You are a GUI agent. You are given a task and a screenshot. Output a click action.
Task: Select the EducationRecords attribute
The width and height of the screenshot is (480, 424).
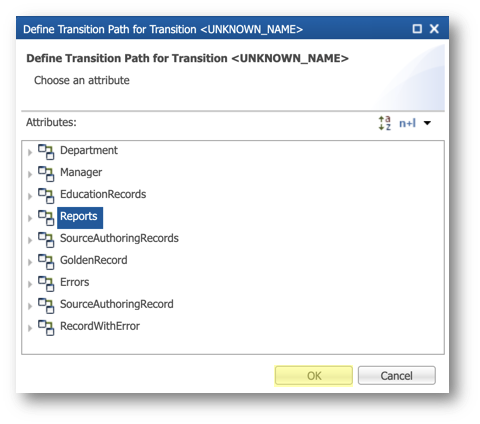(x=103, y=194)
